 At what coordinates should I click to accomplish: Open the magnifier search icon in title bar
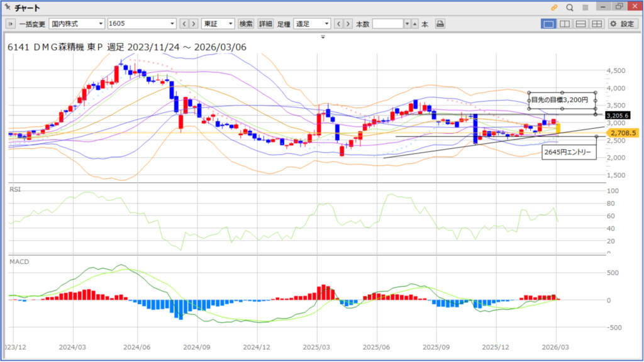[570, 8]
